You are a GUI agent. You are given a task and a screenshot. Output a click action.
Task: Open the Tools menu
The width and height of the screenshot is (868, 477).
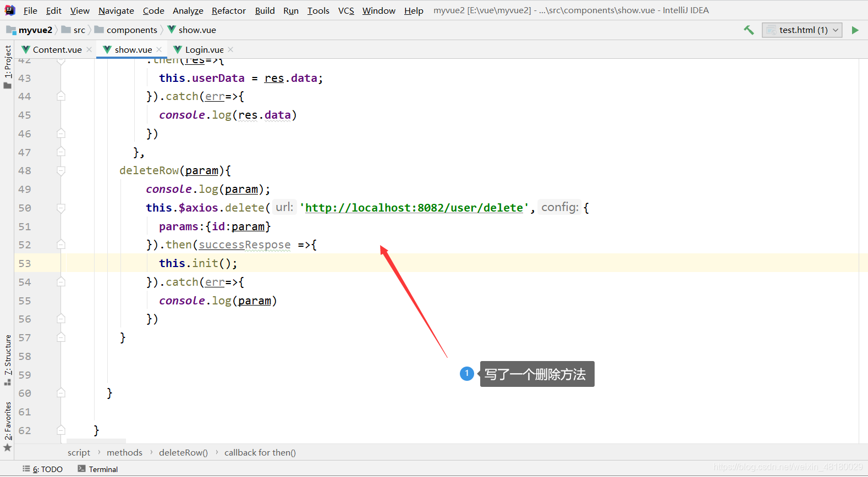coord(318,10)
